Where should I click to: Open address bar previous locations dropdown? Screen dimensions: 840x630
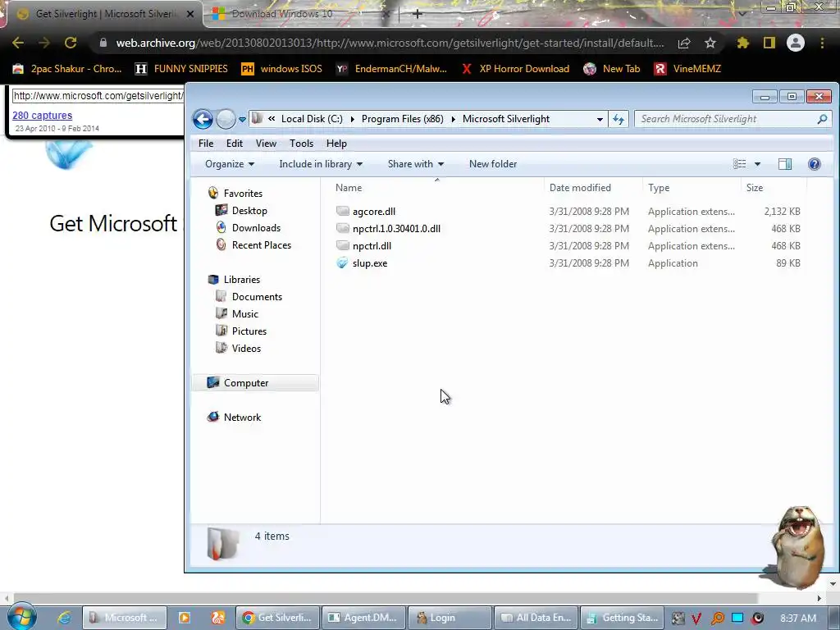click(600, 120)
